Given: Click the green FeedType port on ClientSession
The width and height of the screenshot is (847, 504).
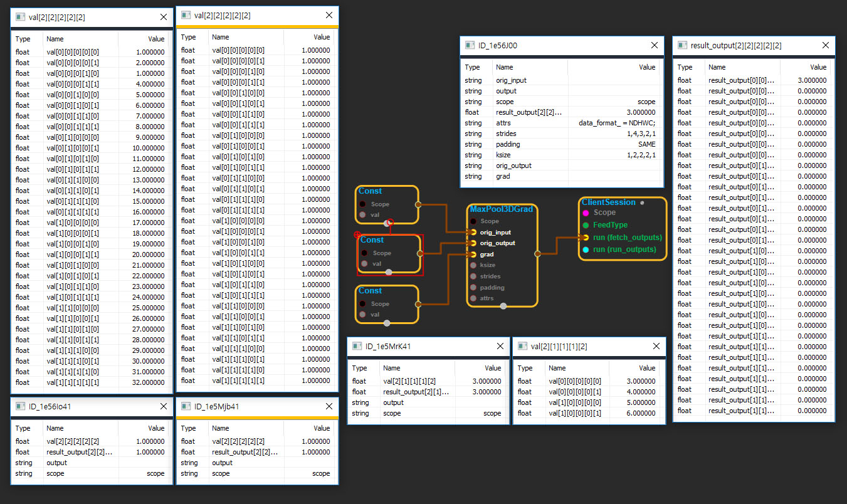Looking at the screenshot, I should 585,225.
